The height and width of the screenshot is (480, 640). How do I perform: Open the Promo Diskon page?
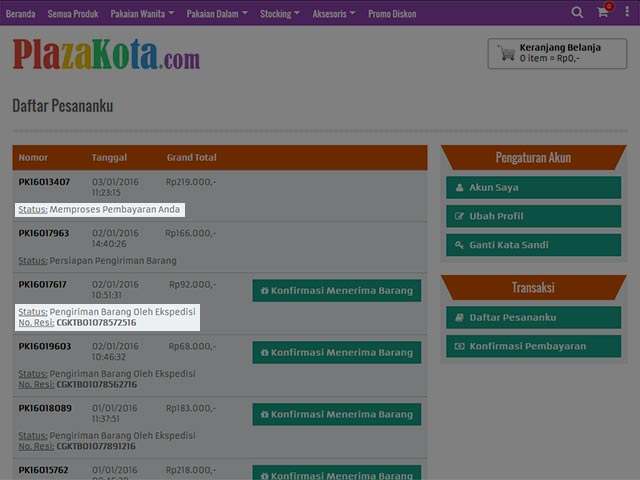point(394,13)
